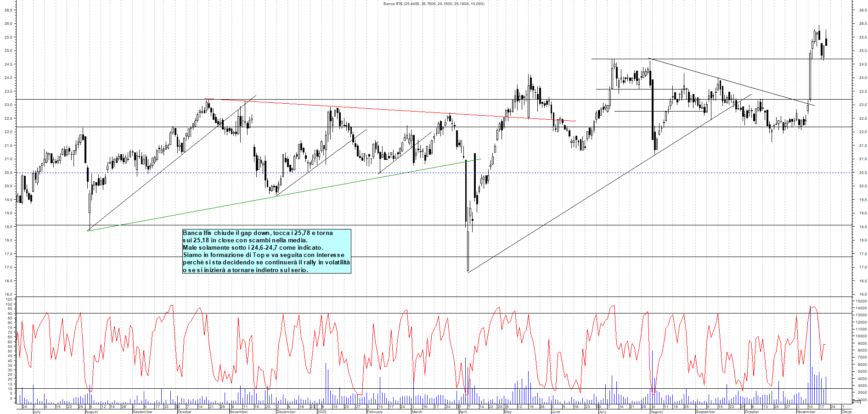Select the most recent candlestick
Screen dimensions: 868x414
(x=826, y=42)
